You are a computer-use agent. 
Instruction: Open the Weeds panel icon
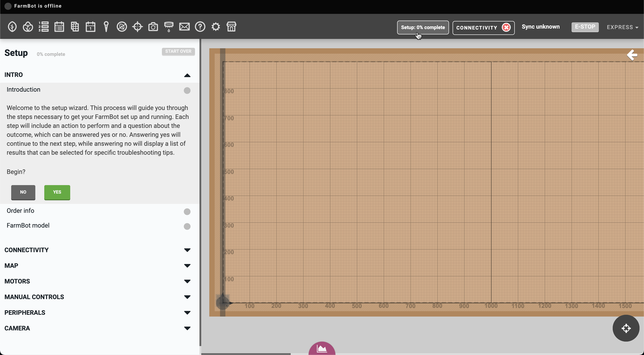121,27
